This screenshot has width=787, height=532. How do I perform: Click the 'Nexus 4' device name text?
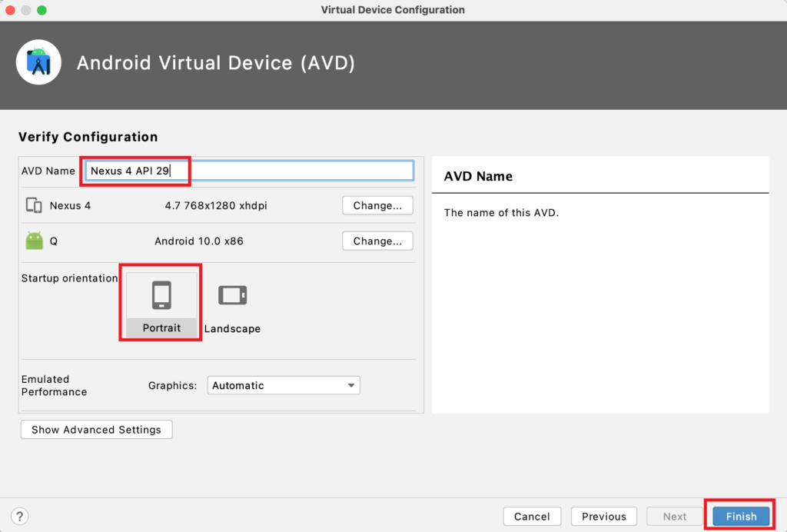pos(70,206)
